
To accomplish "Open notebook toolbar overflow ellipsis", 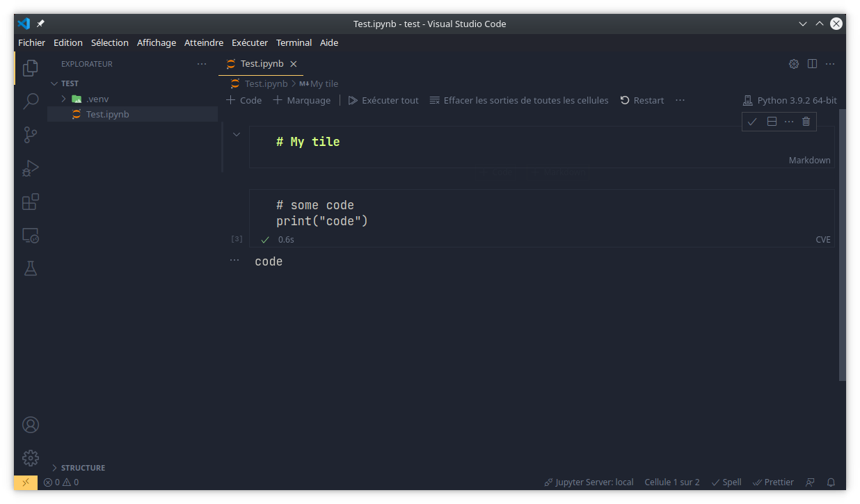I will pos(680,100).
